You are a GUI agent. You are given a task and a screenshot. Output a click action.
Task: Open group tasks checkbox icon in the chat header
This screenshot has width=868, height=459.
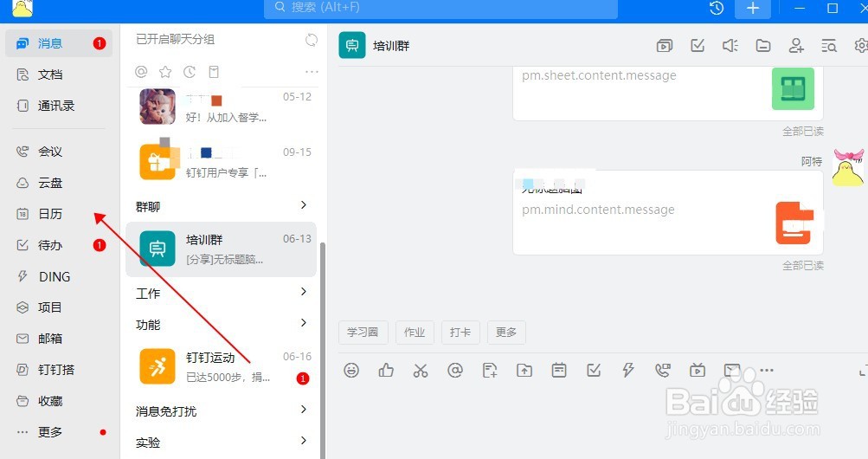698,45
